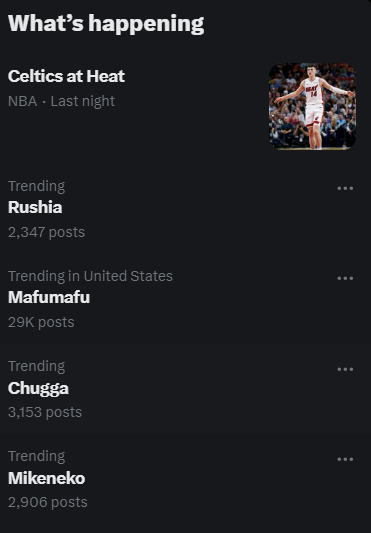
Task: Click the 3,153 posts count
Action: coord(45,412)
